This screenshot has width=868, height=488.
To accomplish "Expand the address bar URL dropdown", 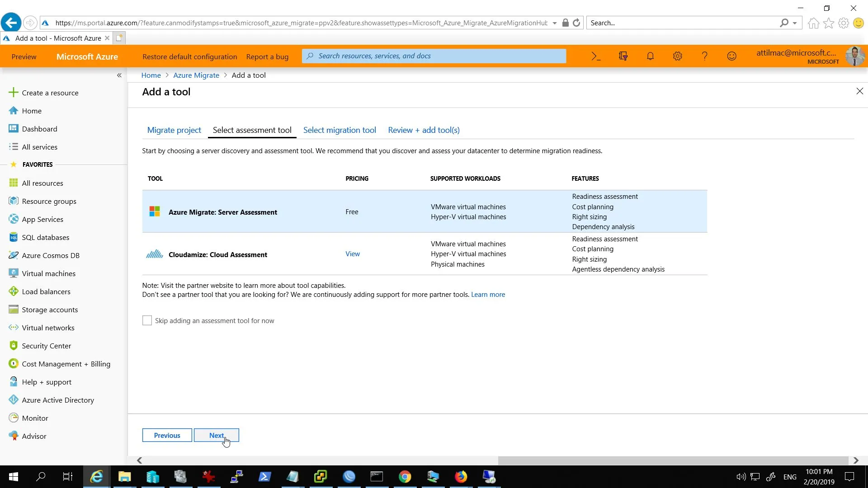I will pos(555,23).
